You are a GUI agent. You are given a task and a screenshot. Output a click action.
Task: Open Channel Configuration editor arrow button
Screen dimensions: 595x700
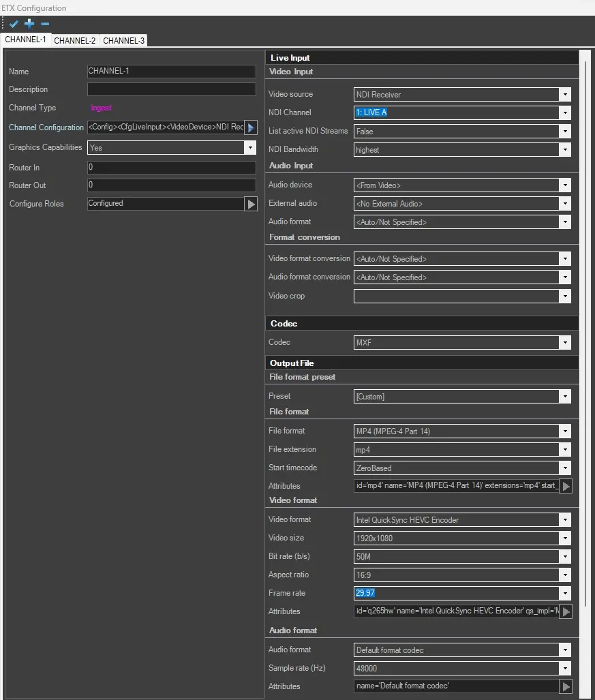point(251,127)
